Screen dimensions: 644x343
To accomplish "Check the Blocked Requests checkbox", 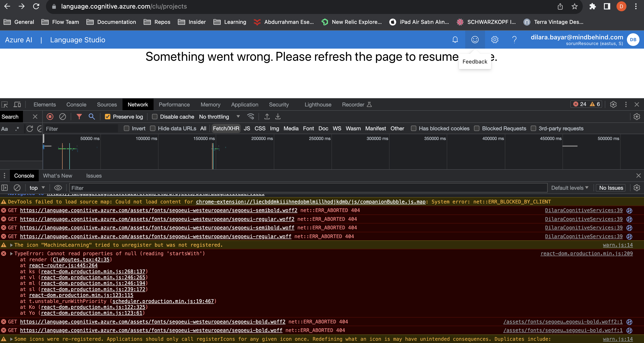I will click(x=477, y=129).
